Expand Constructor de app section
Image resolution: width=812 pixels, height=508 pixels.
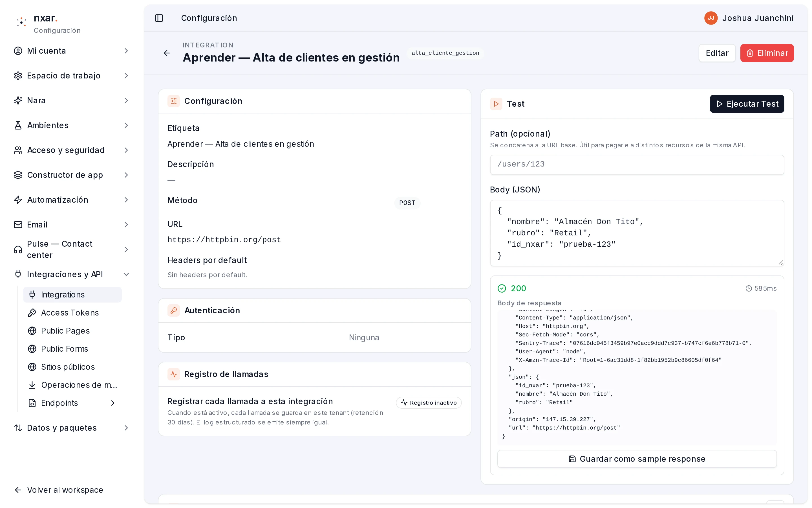(x=72, y=175)
